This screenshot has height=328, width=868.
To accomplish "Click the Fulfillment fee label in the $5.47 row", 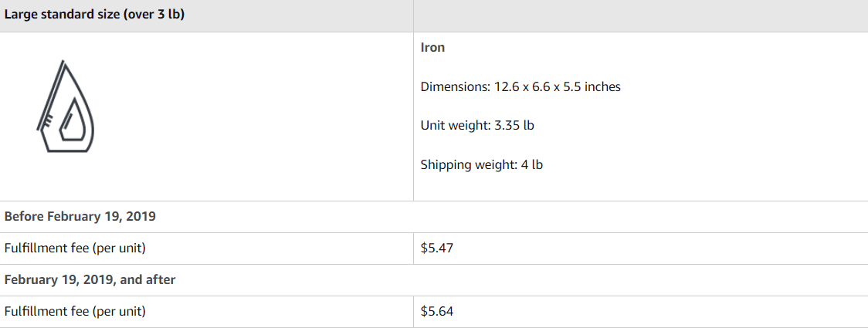I will (x=75, y=249).
